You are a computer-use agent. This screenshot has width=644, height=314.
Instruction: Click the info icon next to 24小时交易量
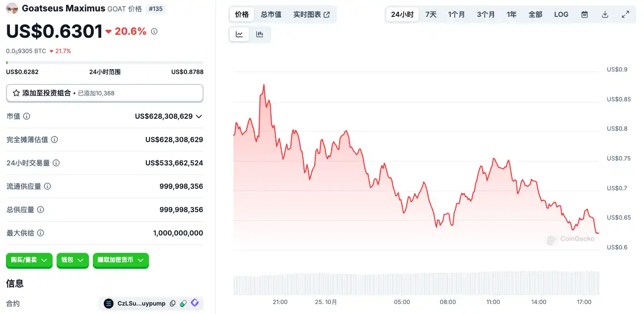57,163
